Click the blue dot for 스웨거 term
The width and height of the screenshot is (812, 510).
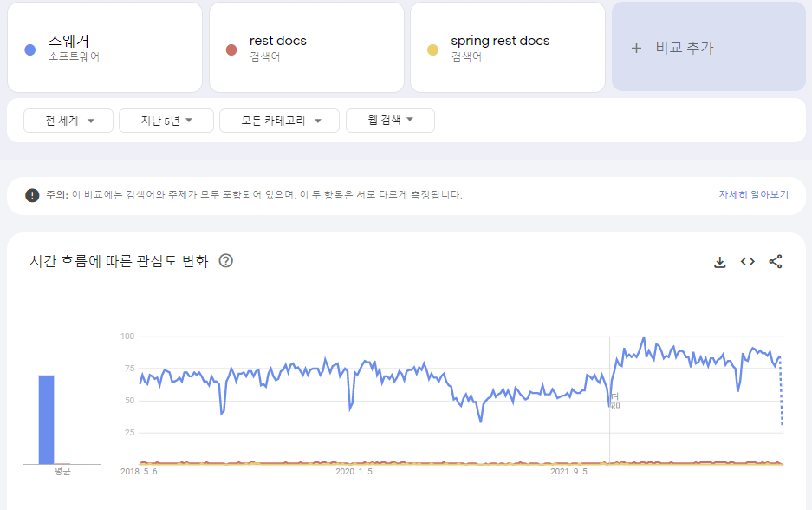tap(30, 49)
